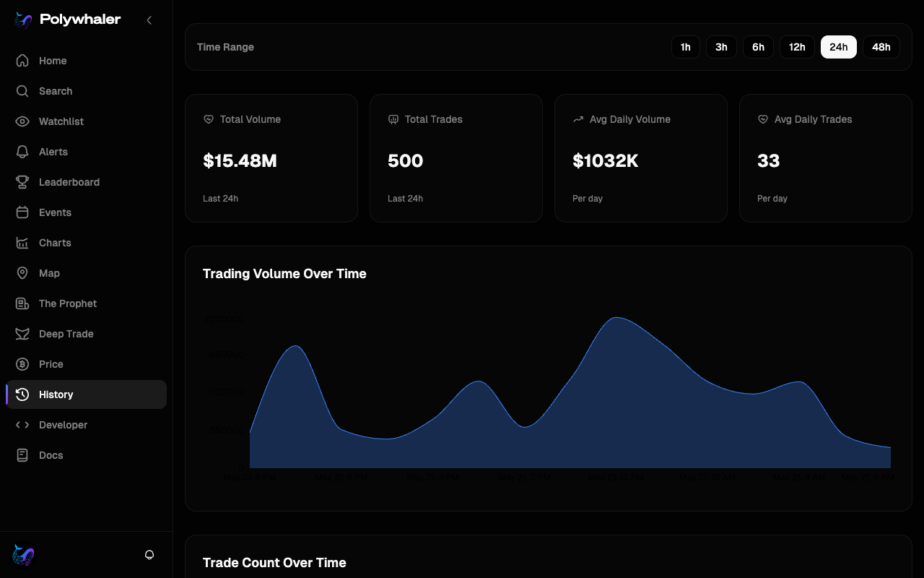This screenshot has width=924, height=578.
Task: Click the Avg Daily Trades card icon
Action: tap(763, 119)
